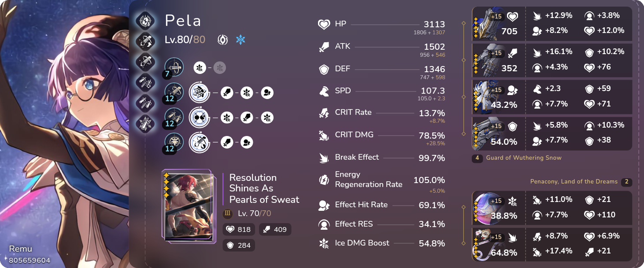Open Pela's Skill trace icon at level 12

tap(174, 92)
